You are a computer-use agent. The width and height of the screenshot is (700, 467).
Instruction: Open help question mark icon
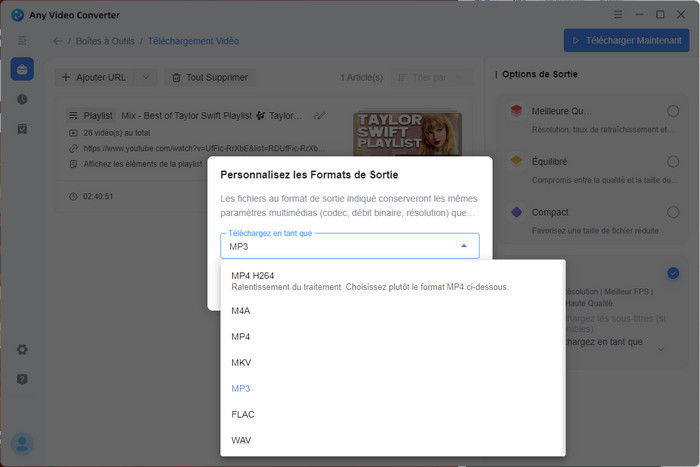click(22, 379)
